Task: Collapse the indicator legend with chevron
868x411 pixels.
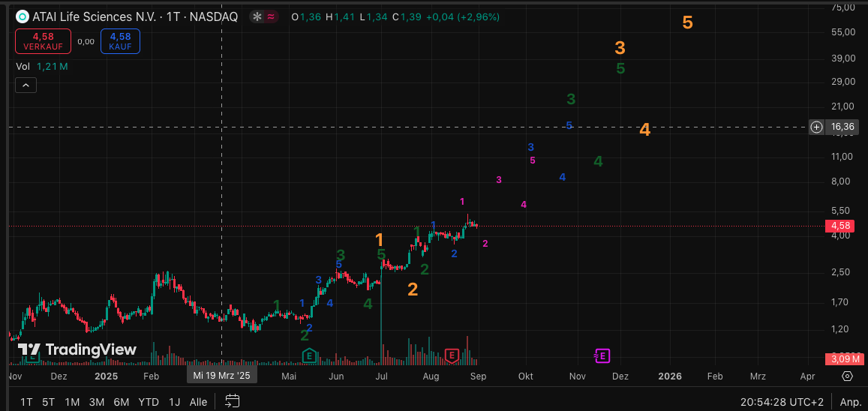Action: coord(26,85)
